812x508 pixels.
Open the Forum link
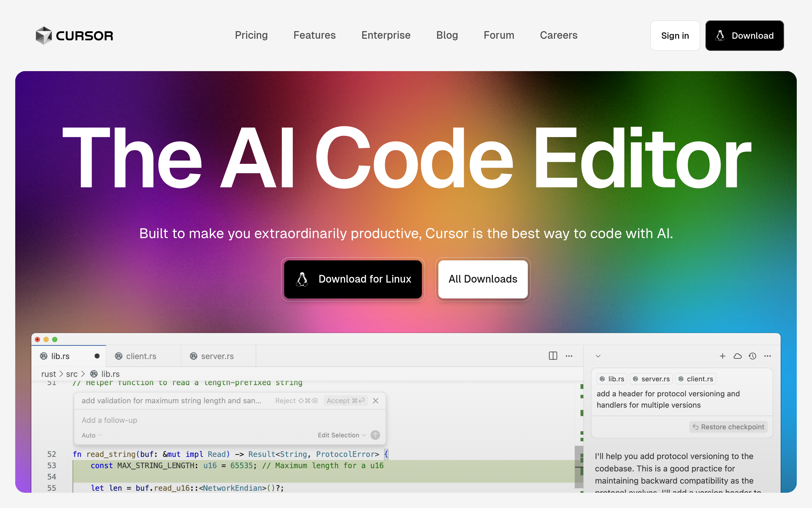(499, 35)
